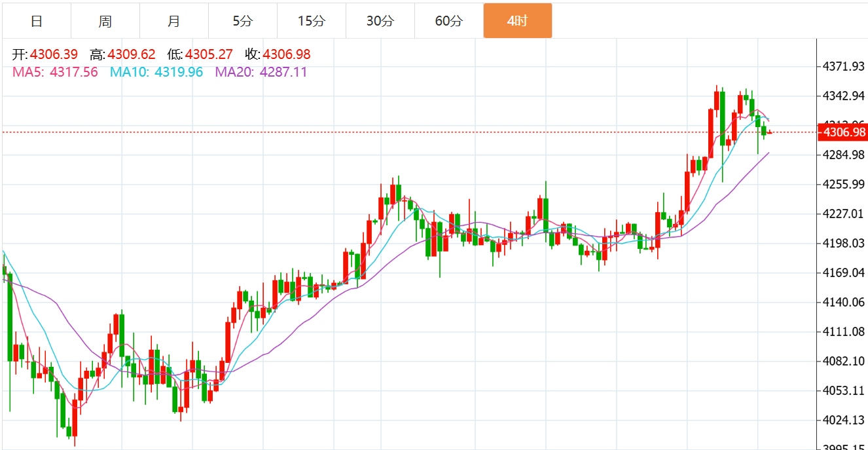Click the 4198.03 price axis label

tap(844, 243)
